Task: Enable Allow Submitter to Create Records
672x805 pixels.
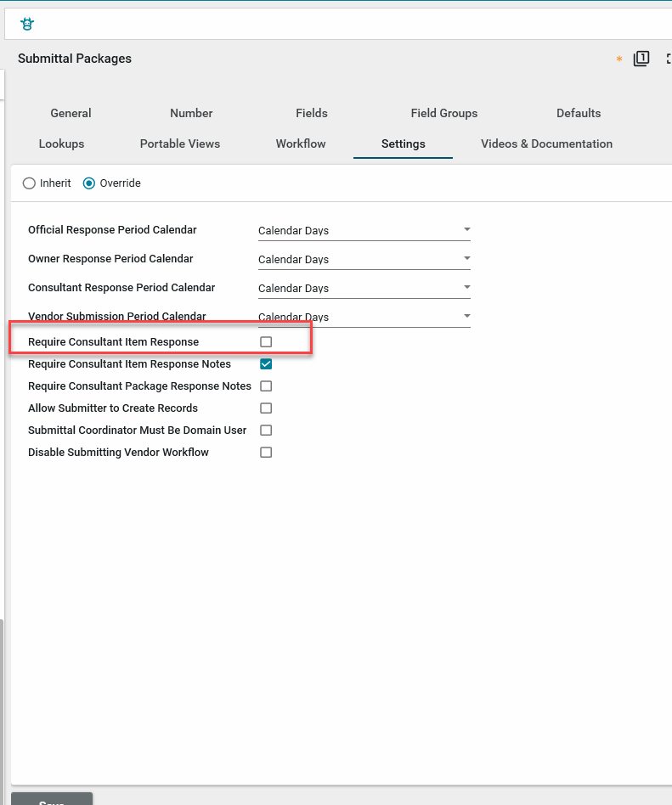Action: 266,408
